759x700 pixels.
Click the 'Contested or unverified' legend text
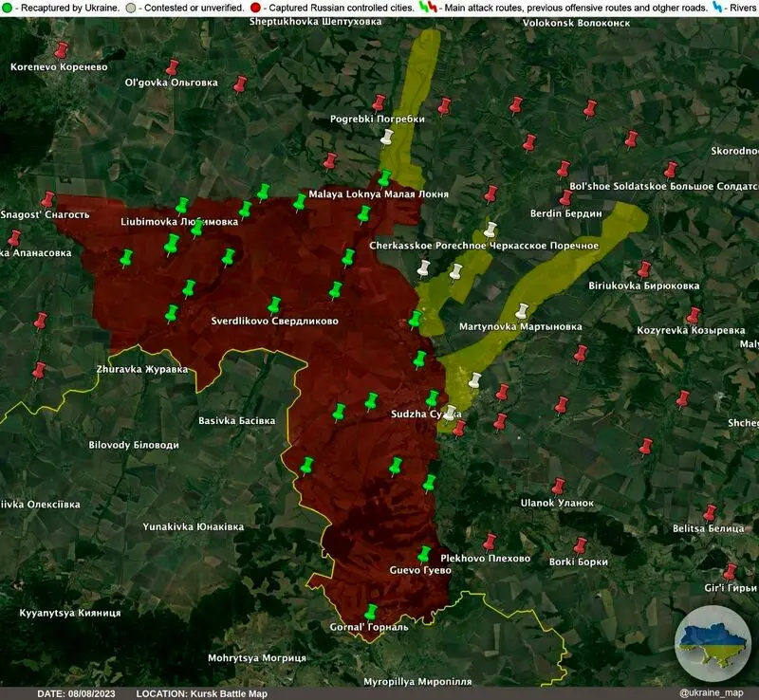pos(194,8)
